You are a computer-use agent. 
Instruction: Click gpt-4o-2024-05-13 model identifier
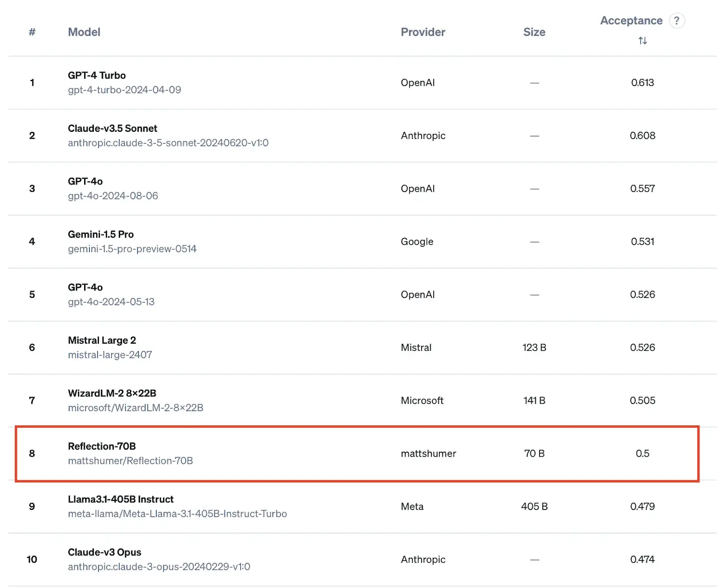point(111,302)
